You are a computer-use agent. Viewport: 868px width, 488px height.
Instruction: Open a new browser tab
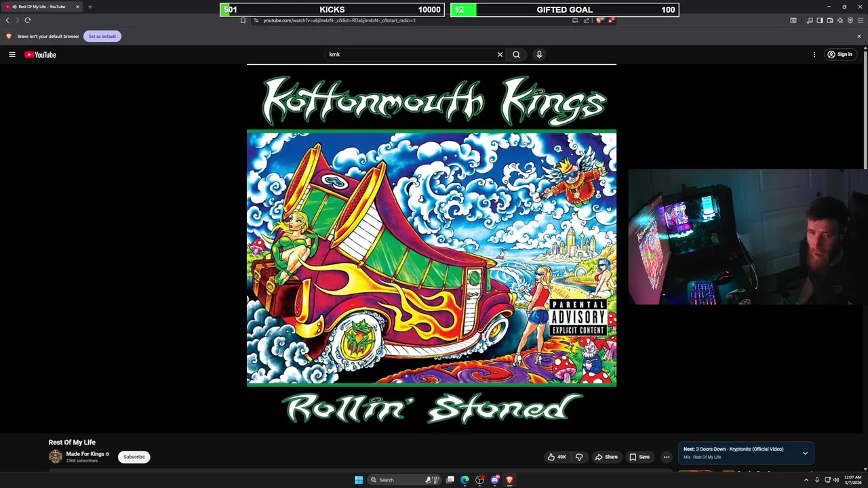[x=90, y=7]
